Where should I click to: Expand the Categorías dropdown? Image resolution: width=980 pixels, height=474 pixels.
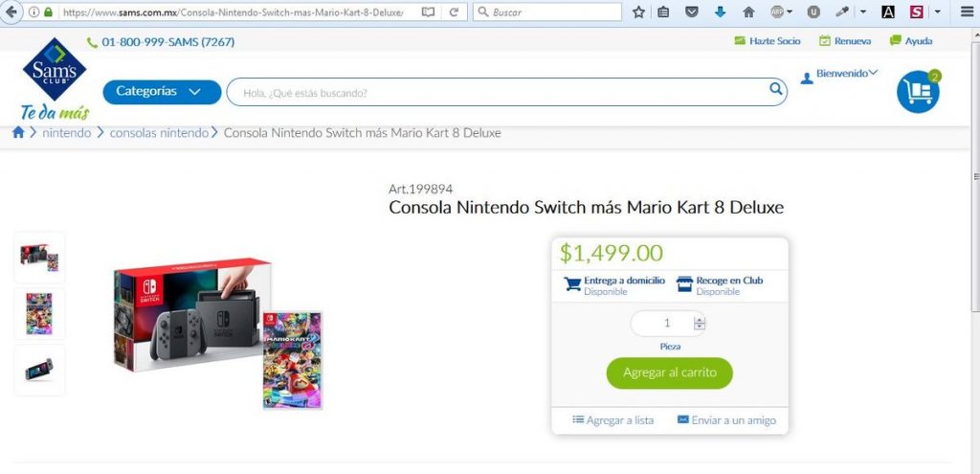[162, 92]
